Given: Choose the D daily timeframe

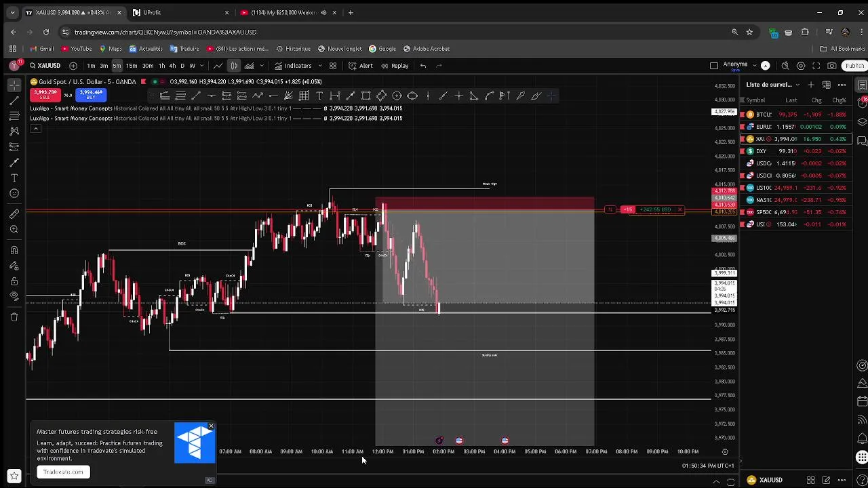Looking at the screenshot, I should (182, 66).
